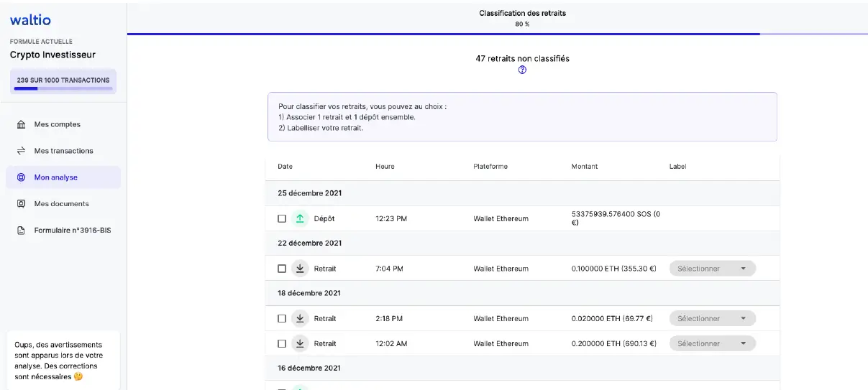The height and width of the screenshot is (390, 868).
Task: Toggle the checkbox for the 12:02 AM Retrait
Action: (x=282, y=343)
